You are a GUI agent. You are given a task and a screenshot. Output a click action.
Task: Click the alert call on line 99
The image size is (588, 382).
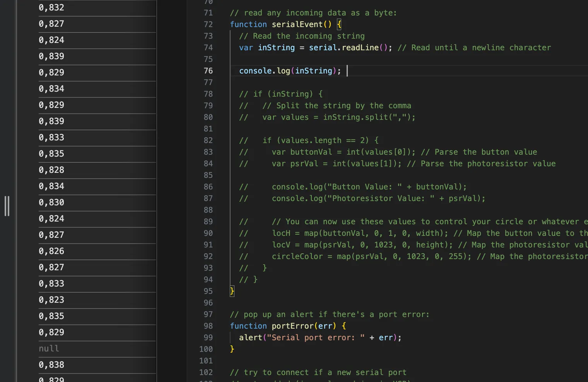click(x=250, y=338)
